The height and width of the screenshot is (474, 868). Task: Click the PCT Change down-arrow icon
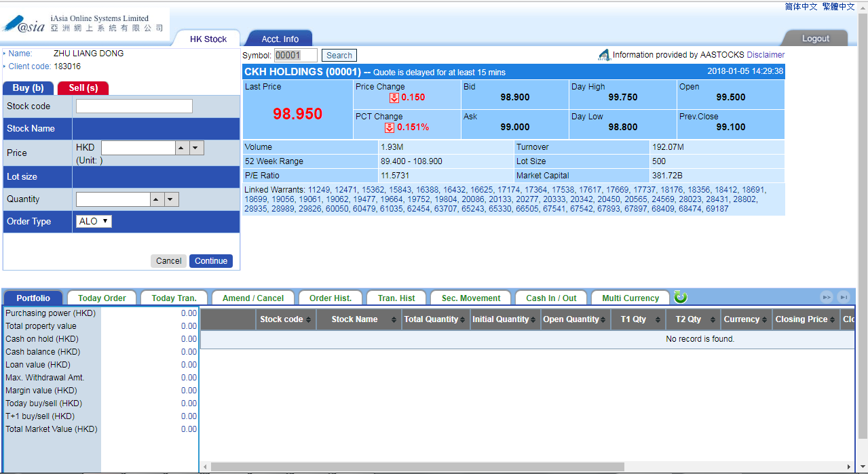[x=390, y=127]
